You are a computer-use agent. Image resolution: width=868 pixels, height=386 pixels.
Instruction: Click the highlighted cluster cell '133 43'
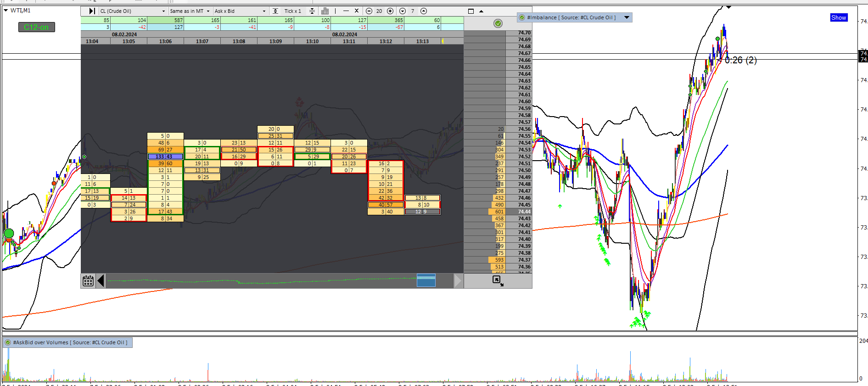pyautogui.click(x=165, y=157)
